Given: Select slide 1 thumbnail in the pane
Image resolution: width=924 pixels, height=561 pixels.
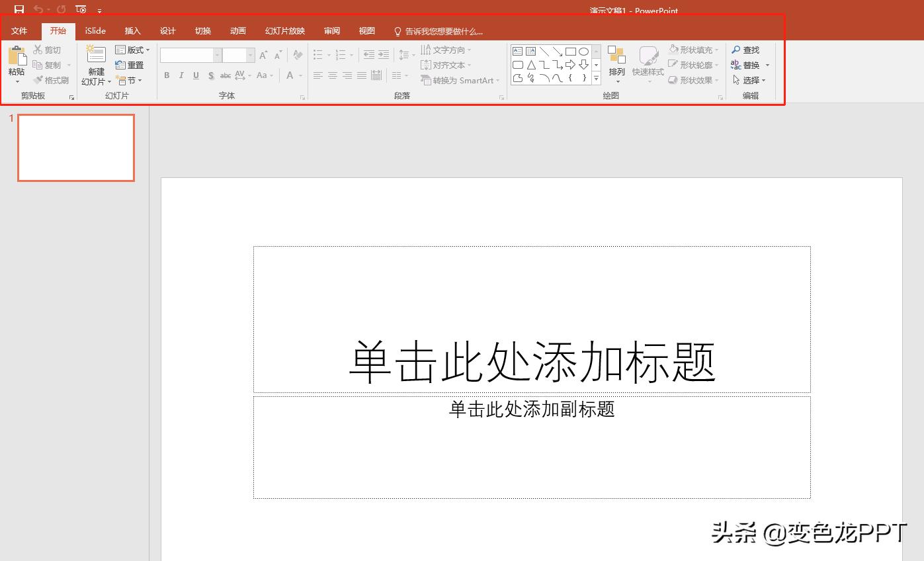Looking at the screenshot, I should [75, 148].
